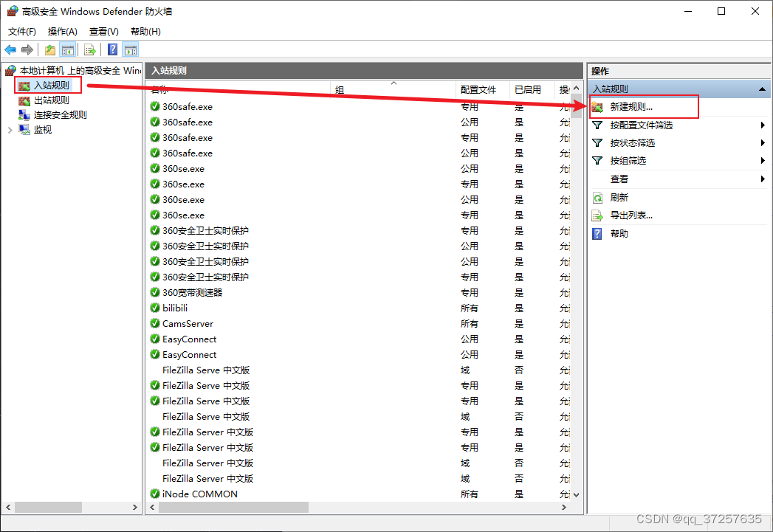Click tree pane horizontal scrollbar right arrow

point(135,508)
